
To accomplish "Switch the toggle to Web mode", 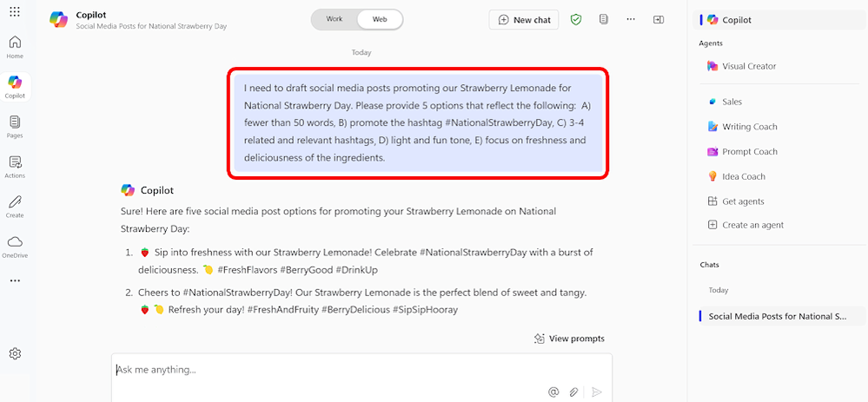I will point(380,19).
